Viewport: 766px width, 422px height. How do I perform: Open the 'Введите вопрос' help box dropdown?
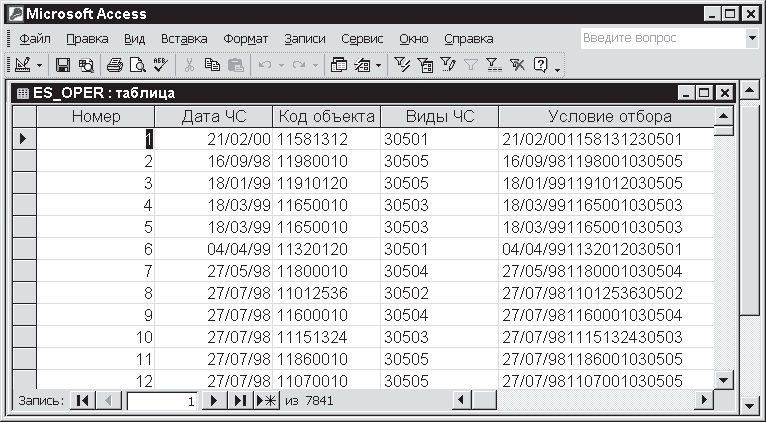click(x=752, y=38)
